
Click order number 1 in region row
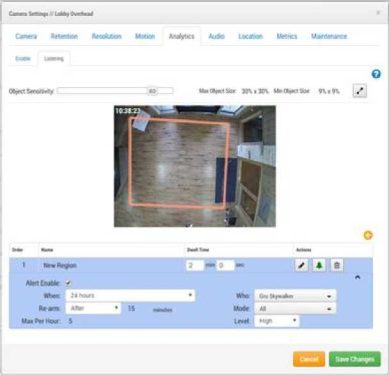coord(24,265)
